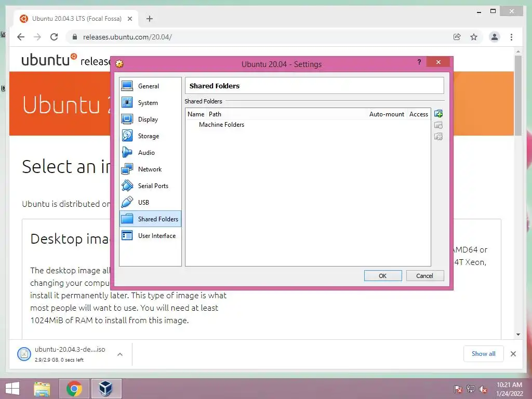This screenshot has width=532, height=399.
Task: Open File Explorer from taskbar
Action: 42,389
